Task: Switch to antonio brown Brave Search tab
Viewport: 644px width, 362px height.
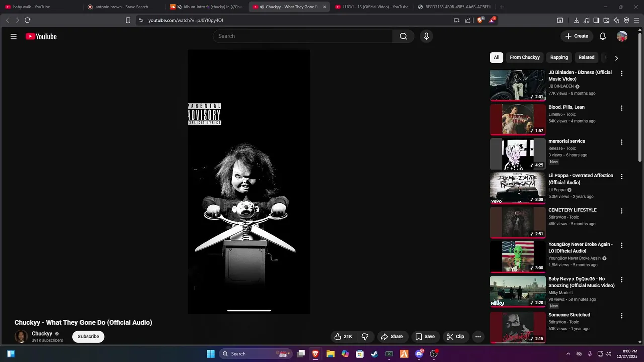Action: [124, 7]
